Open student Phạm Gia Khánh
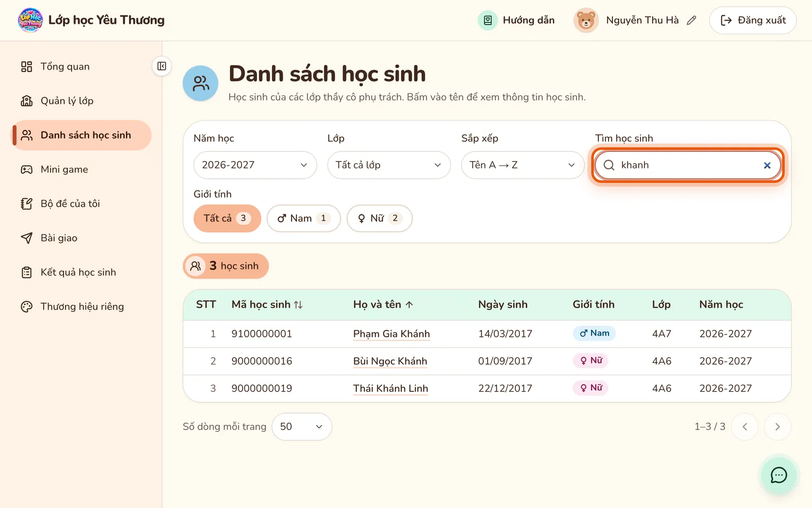Image resolution: width=812 pixels, height=508 pixels. [x=391, y=334]
